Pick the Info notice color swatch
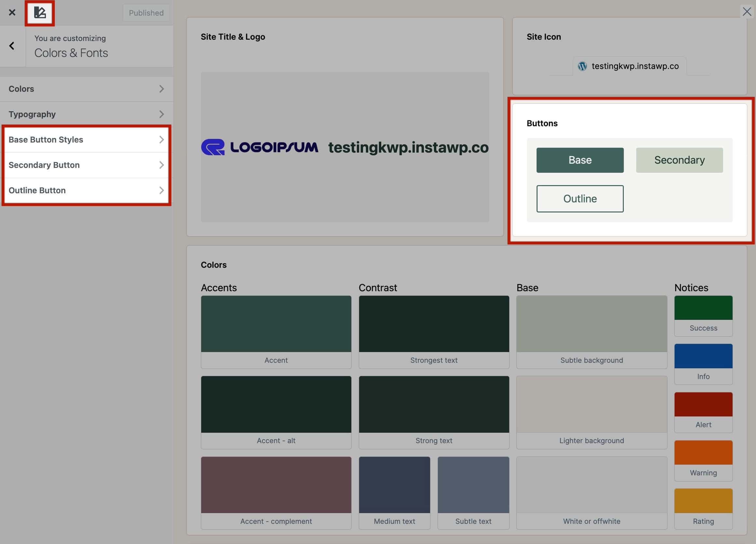Screen dimensions: 756x544 (703, 356)
